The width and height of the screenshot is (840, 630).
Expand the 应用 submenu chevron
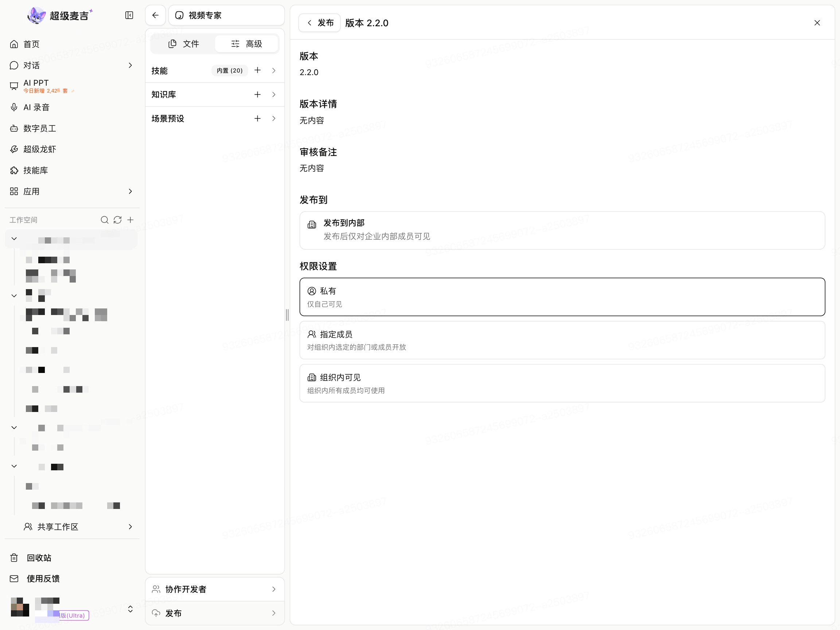[x=130, y=191]
